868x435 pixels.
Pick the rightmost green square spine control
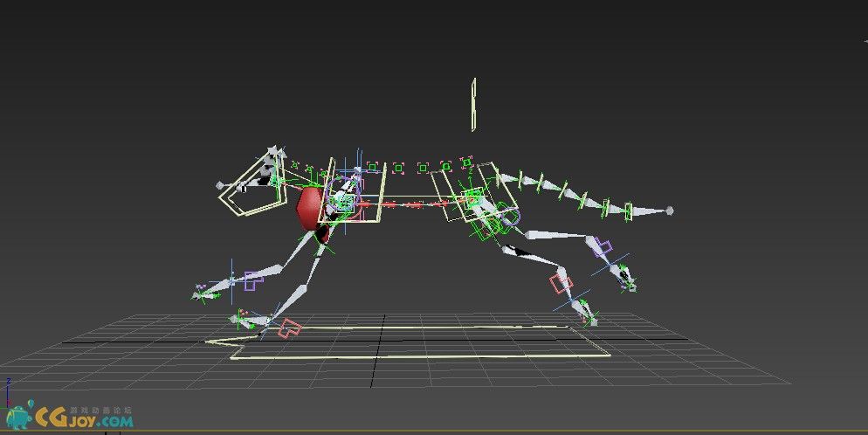coord(466,162)
